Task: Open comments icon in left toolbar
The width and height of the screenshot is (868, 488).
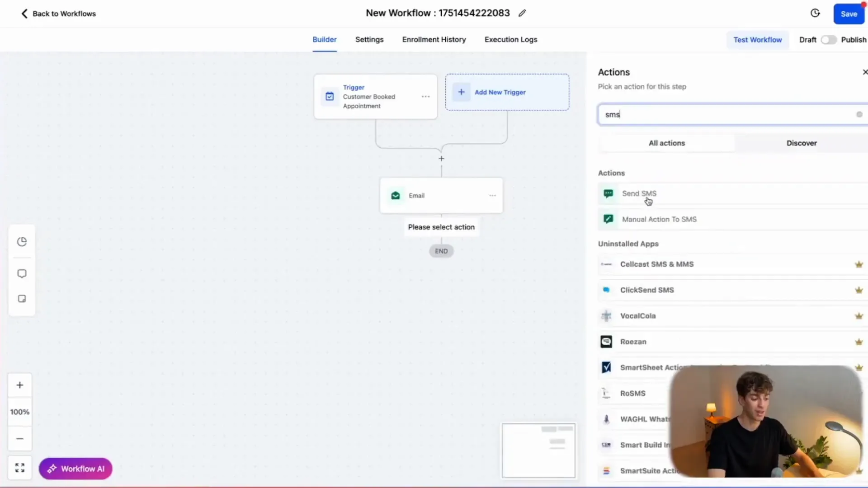Action: coord(22,274)
